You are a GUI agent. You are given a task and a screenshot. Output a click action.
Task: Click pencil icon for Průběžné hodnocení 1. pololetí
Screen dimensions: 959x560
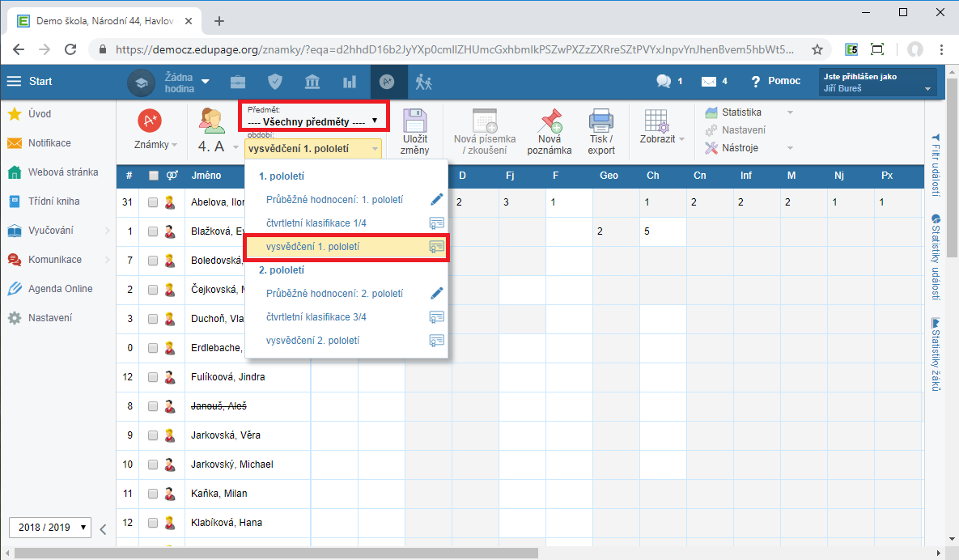437,199
